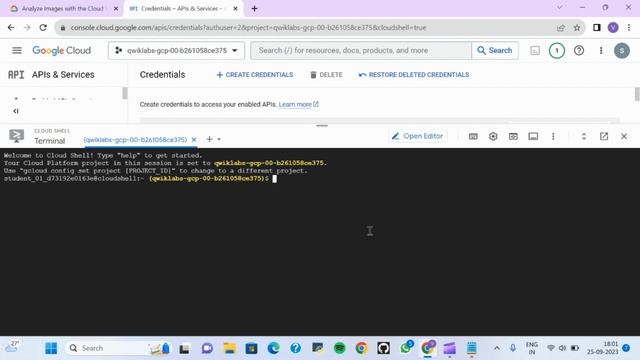
Task: Open the new terminal session dropdown arrow
Action: (x=219, y=140)
